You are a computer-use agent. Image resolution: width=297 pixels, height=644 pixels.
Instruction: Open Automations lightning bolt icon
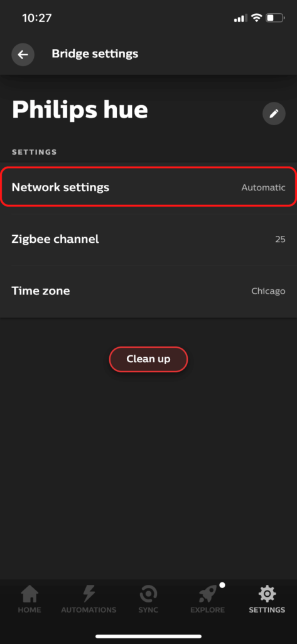pyautogui.click(x=89, y=594)
